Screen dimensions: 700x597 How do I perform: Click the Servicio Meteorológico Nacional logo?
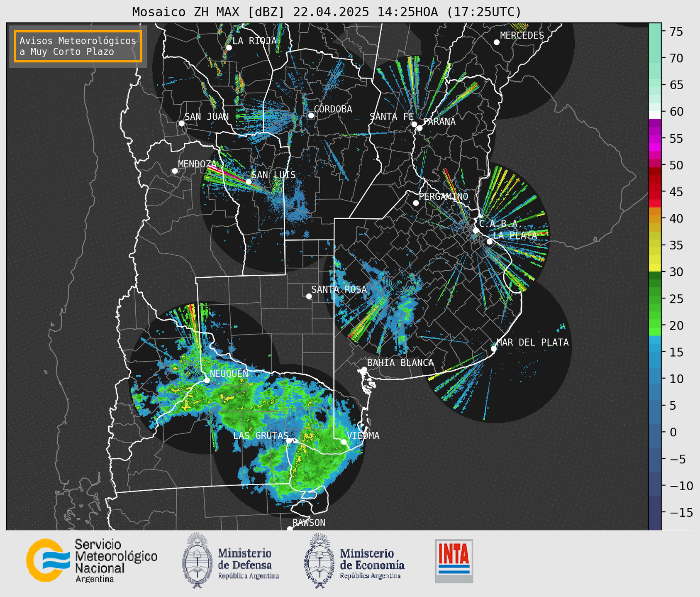pyautogui.click(x=92, y=561)
